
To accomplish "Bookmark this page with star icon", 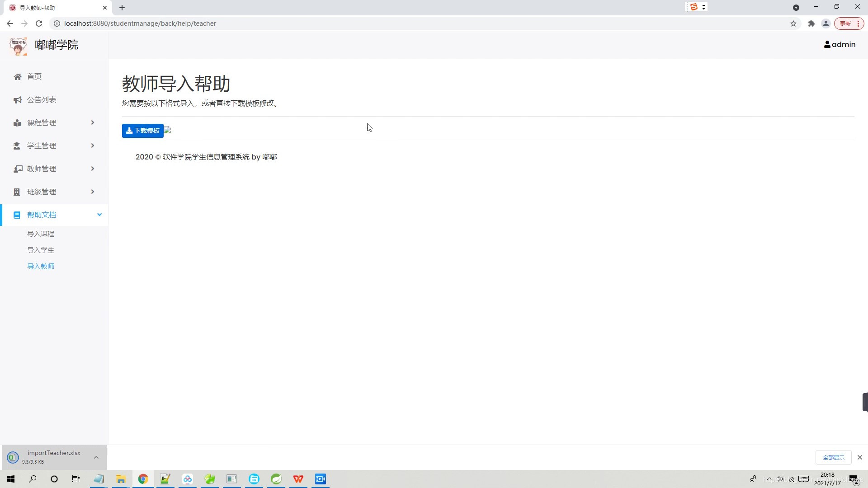I will (x=793, y=24).
